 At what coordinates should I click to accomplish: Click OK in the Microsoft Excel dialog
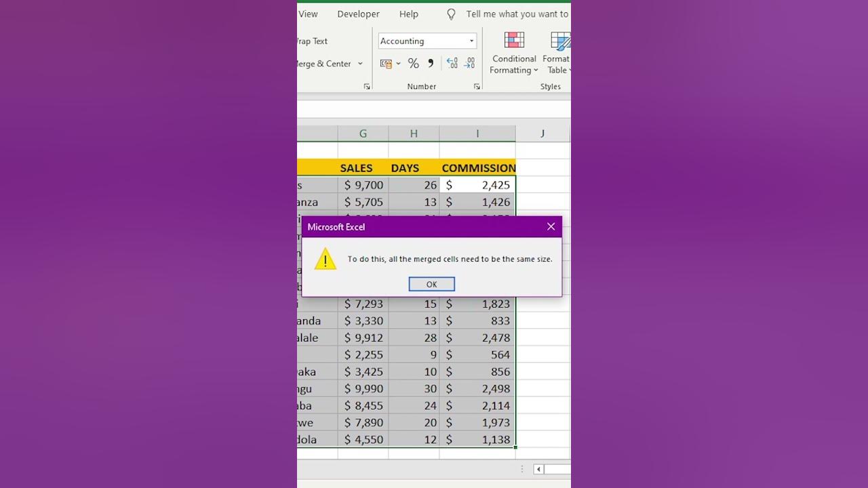coord(431,284)
